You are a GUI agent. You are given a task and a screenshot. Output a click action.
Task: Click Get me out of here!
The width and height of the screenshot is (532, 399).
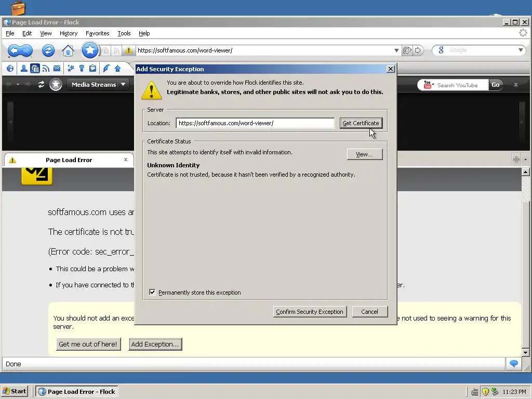pyautogui.click(x=88, y=344)
